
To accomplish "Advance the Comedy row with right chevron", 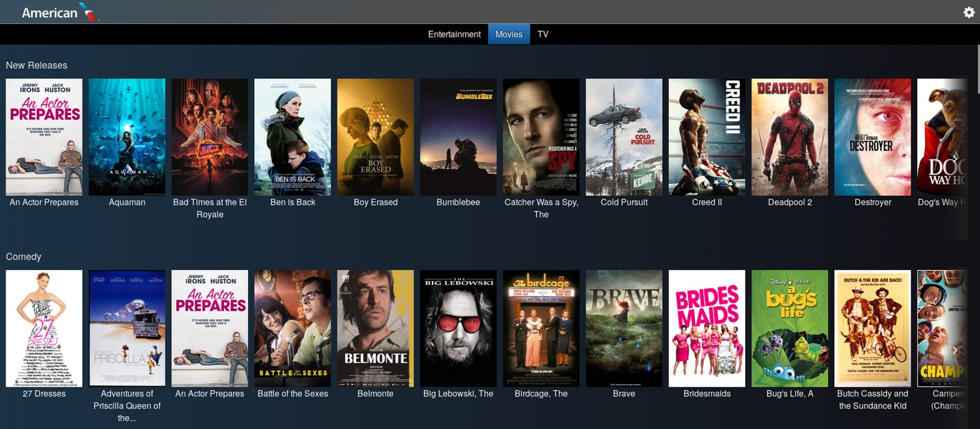I will [955, 350].
